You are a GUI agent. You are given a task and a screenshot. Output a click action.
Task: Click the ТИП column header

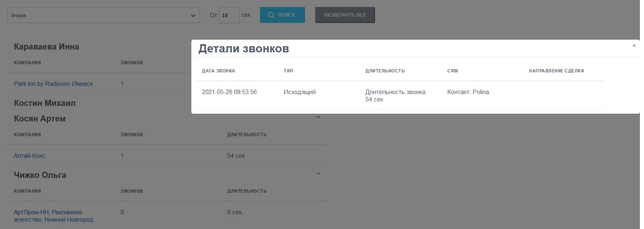pos(288,71)
